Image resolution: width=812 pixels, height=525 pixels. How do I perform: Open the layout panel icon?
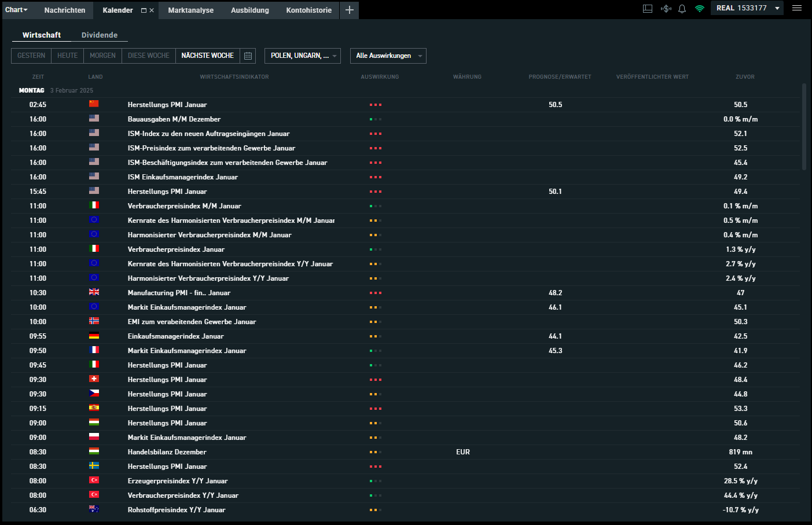coord(648,9)
